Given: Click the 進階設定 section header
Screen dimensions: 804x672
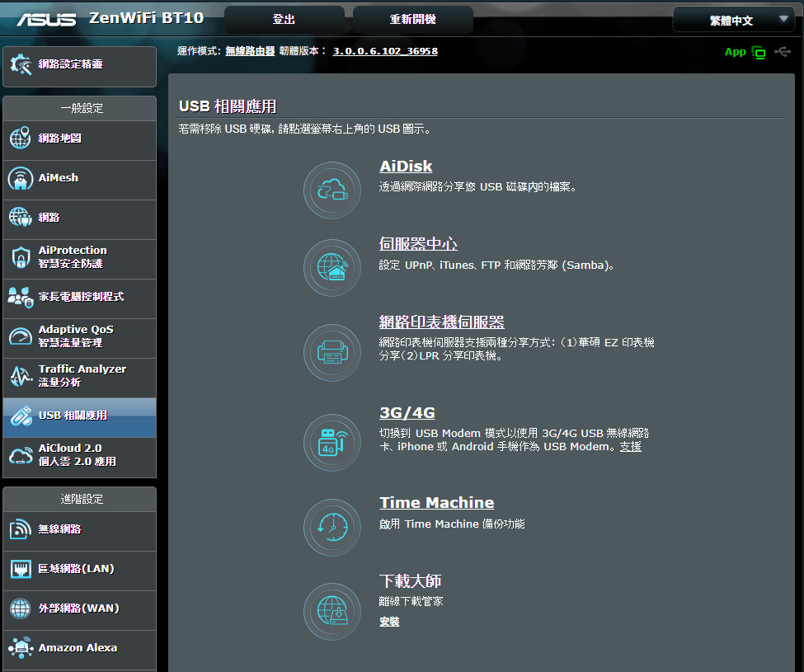Looking at the screenshot, I should 82,499.
